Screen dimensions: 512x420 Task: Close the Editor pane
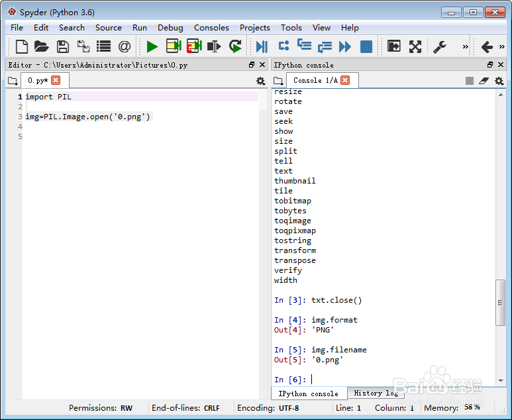(x=262, y=65)
